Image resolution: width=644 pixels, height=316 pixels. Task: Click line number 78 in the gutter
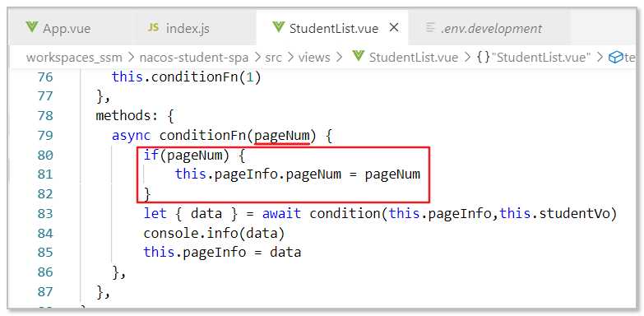coord(45,116)
